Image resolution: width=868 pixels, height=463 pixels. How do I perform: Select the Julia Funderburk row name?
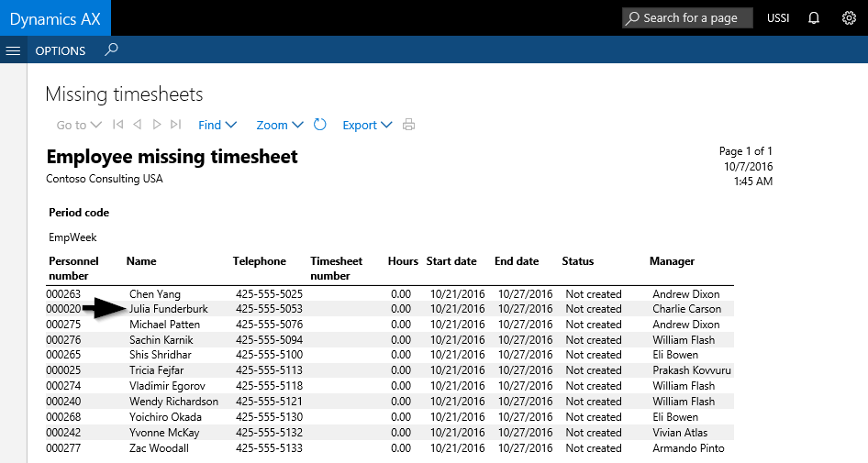[169, 309]
